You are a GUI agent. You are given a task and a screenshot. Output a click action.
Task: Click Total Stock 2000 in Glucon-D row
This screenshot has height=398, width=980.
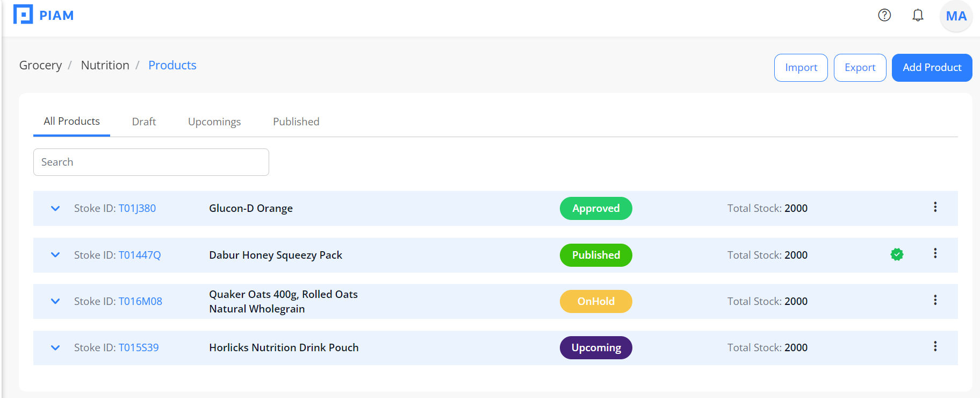click(x=767, y=208)
